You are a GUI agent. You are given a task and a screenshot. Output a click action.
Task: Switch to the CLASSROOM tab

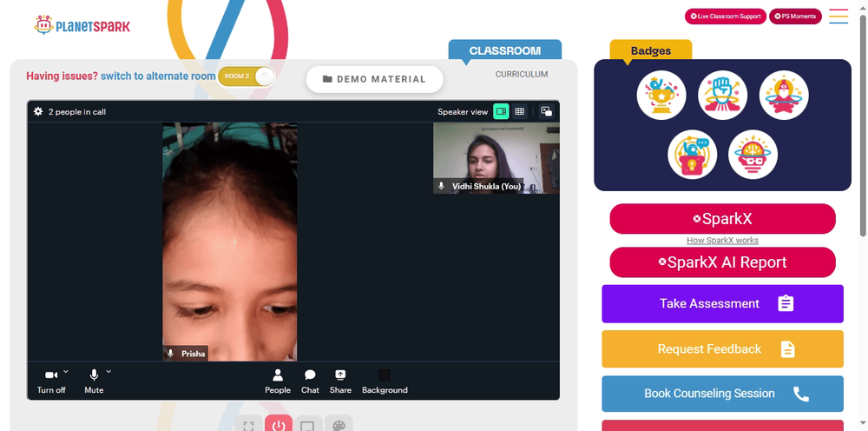click(x=505, y=50)
